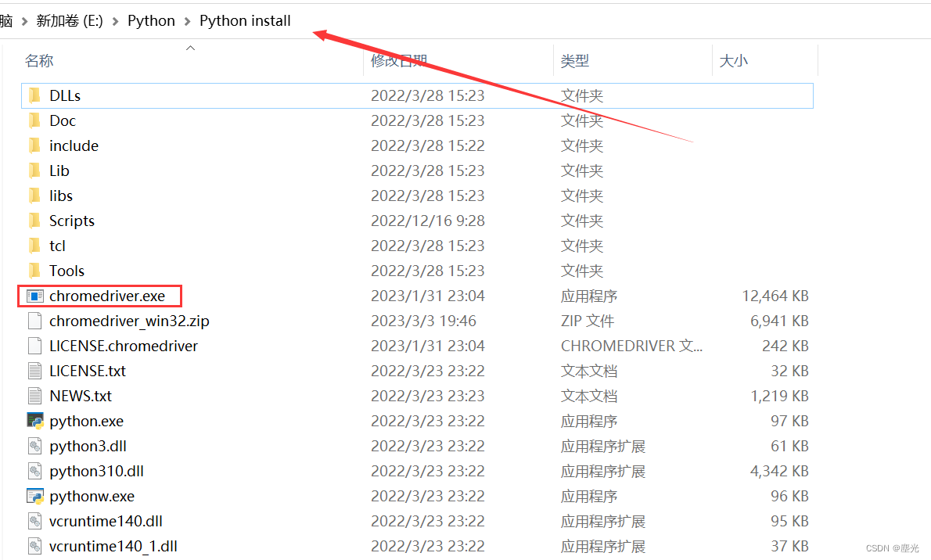Image resolution: width=931 pixels, height=560 pixels.
Task: Click the 6,941 KB size value
Action: point(779,321)
